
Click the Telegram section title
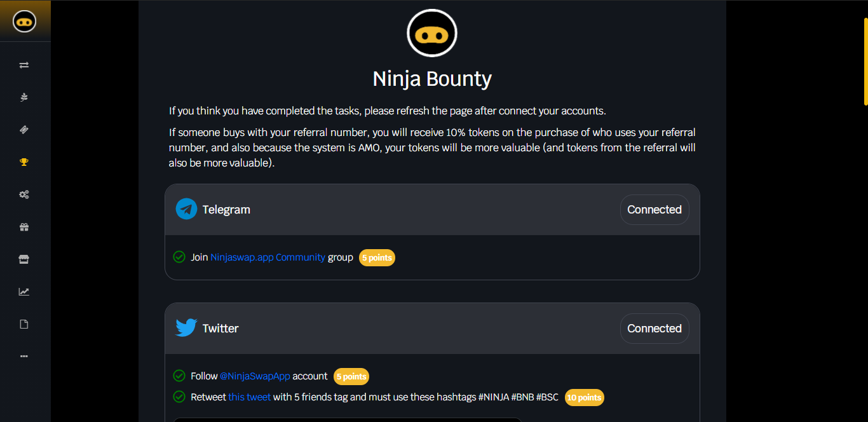[x=226, y=210]
